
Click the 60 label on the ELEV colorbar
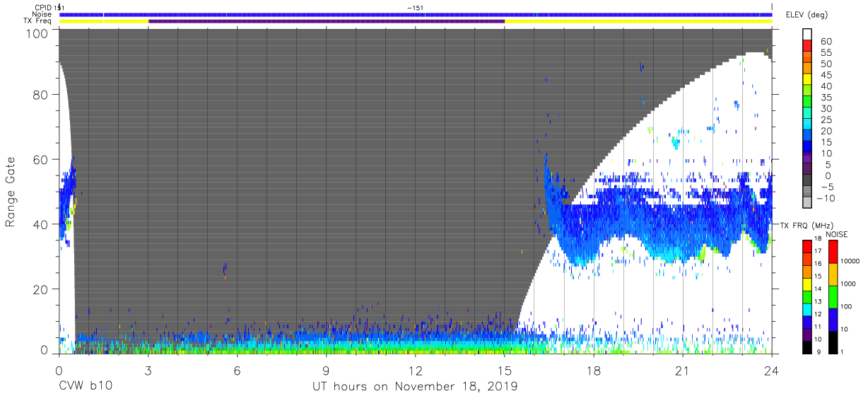[x=826, y=41]
